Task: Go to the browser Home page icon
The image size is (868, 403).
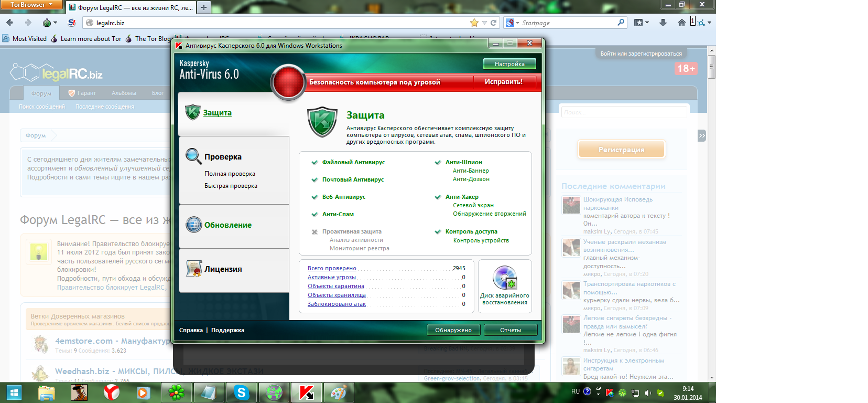Action: pyautogui.click(x=681, y=23)
